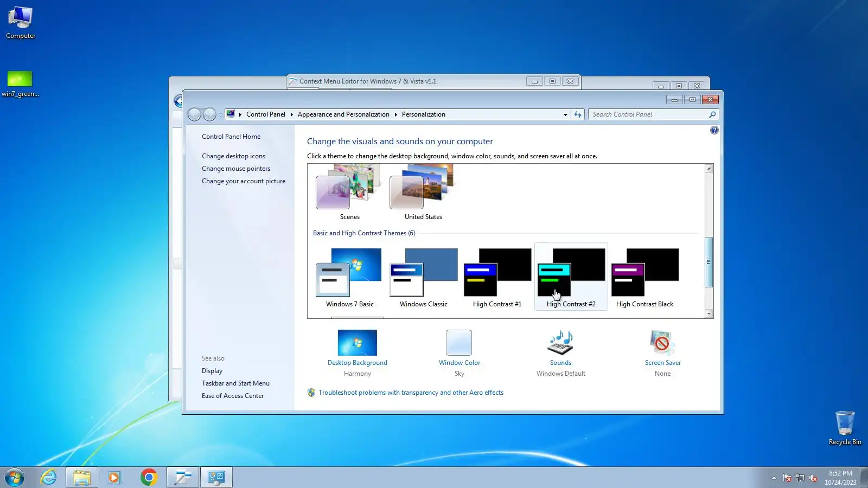Image resolution: width=868 pixels, height=488 pixels.
Task: Open Taskbar and Start Menu link
Action: [x=235, y=383]
